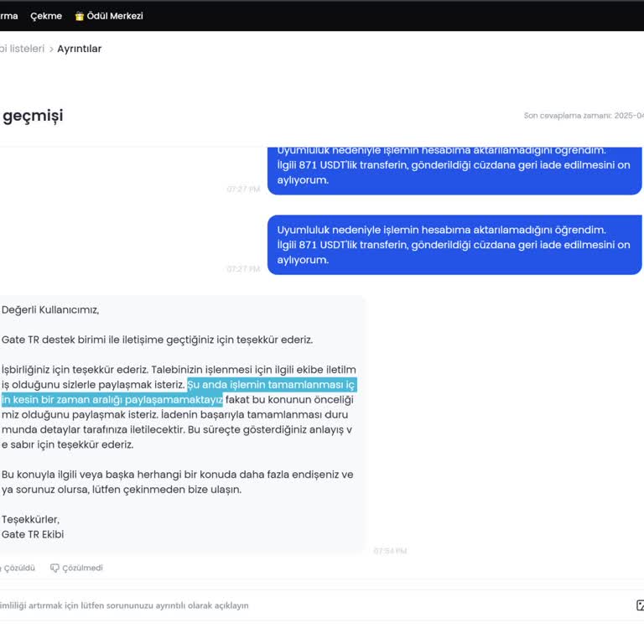
Task: Click the "Değerli Kullanıcımız," greeting line
Action: 50,309
